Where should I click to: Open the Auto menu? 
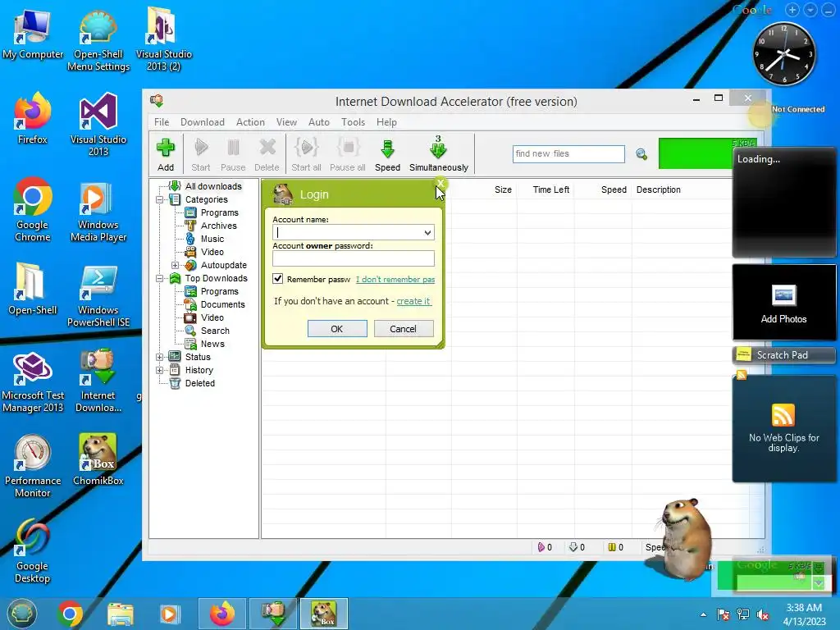(319, 122)
